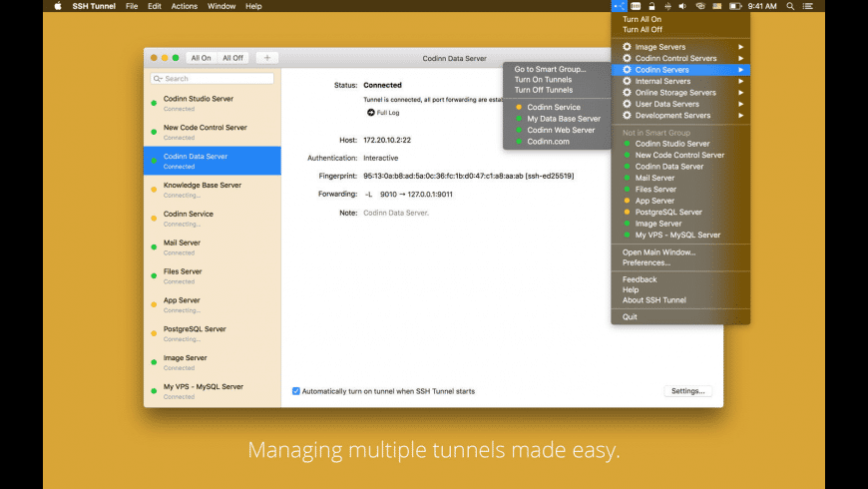Choose Preferences... in status menu

[x=680, y=262]
